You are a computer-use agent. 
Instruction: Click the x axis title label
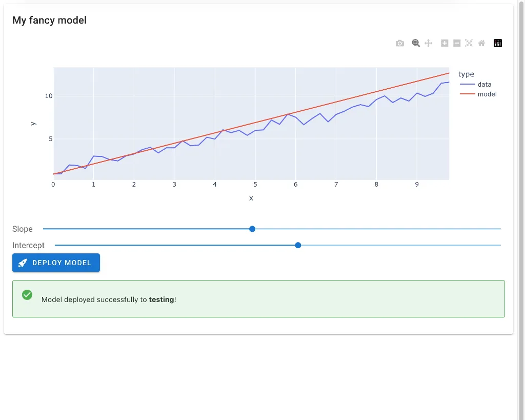[x=251, y=198]
